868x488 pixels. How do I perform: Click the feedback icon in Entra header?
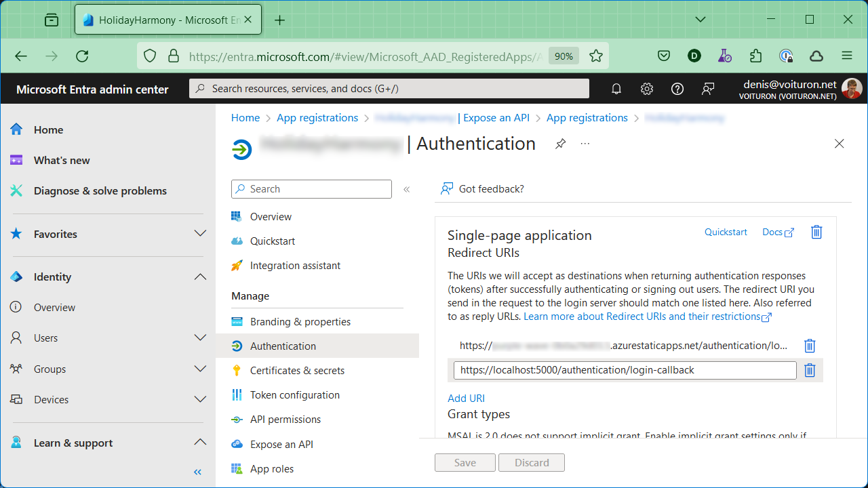tap(708, 89)
